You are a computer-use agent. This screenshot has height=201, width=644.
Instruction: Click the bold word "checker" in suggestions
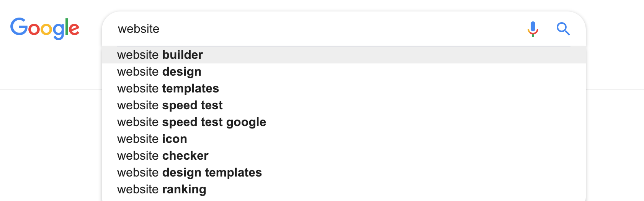tap(185, 156)
